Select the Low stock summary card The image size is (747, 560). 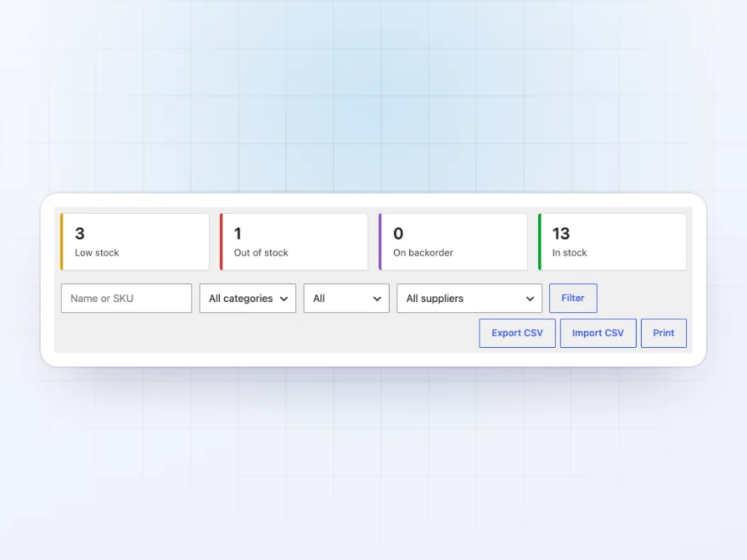point(135,242)
